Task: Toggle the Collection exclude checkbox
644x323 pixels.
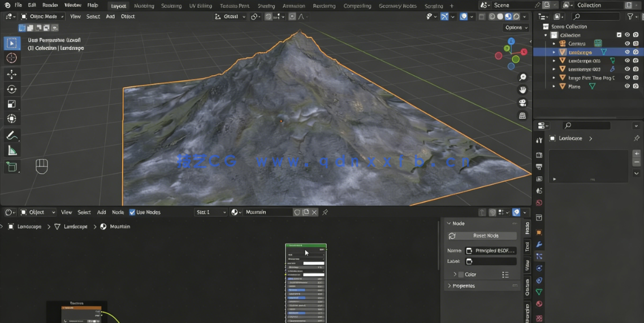Action: [619, 35]
